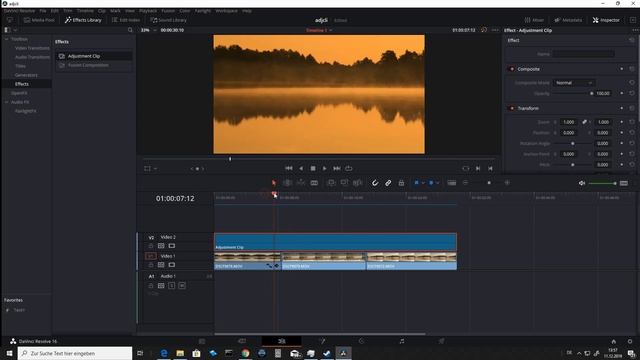The height and width of the screenshot is (360, 640).
Task: Open audio meters icon beside volume slider
Action: 624,183
